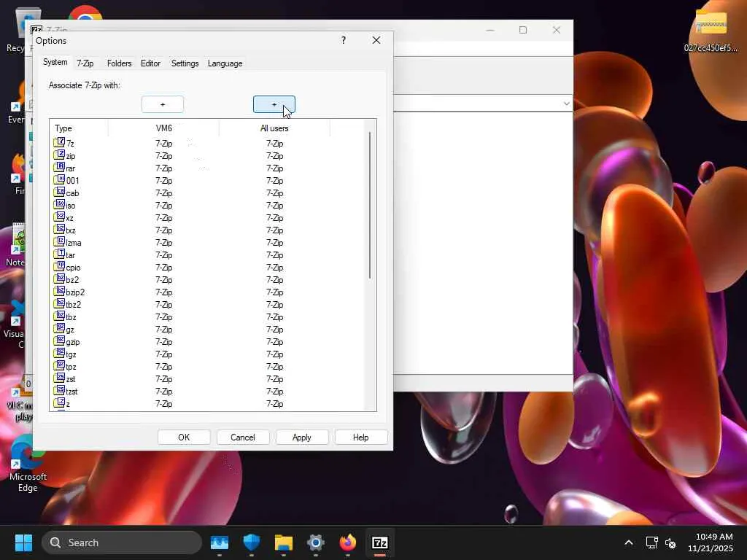Screen dimensions: 747x560
Task: Click the plus button above VM6 column
Action: click(x=163, y=104)
